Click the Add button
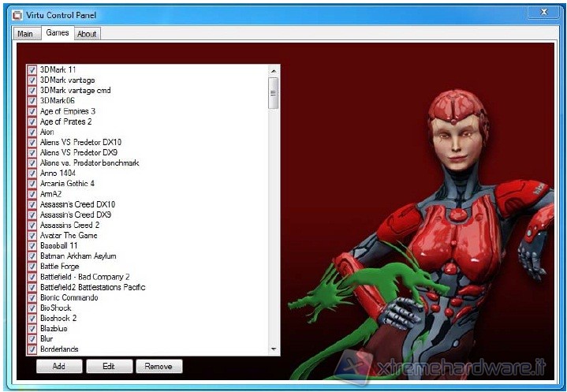The height and width of the screenshot is (392, 567). (59, 366)
